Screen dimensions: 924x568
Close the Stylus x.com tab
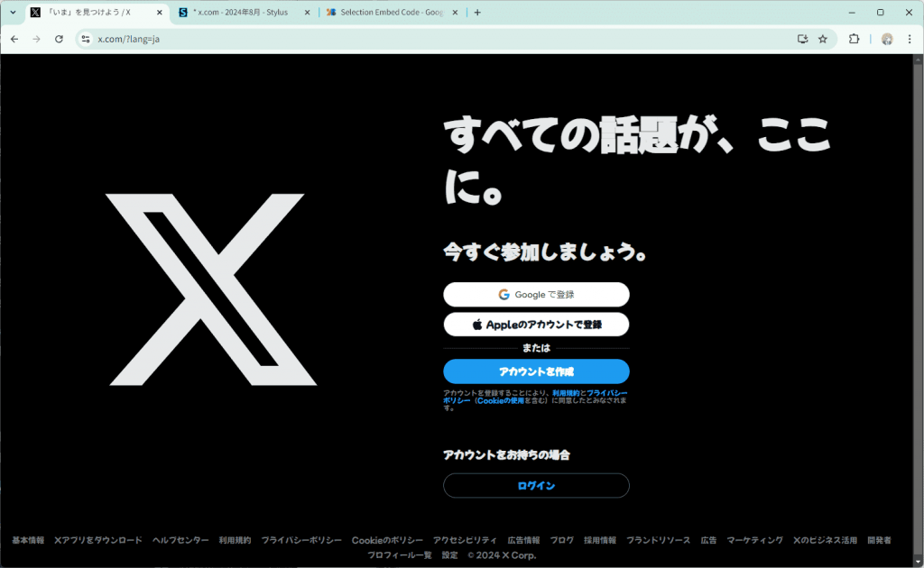coord(307,13)
